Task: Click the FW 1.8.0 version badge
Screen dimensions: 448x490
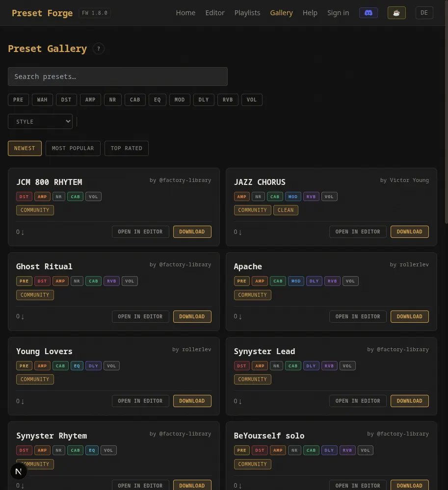Action: [x=95, y=13]
